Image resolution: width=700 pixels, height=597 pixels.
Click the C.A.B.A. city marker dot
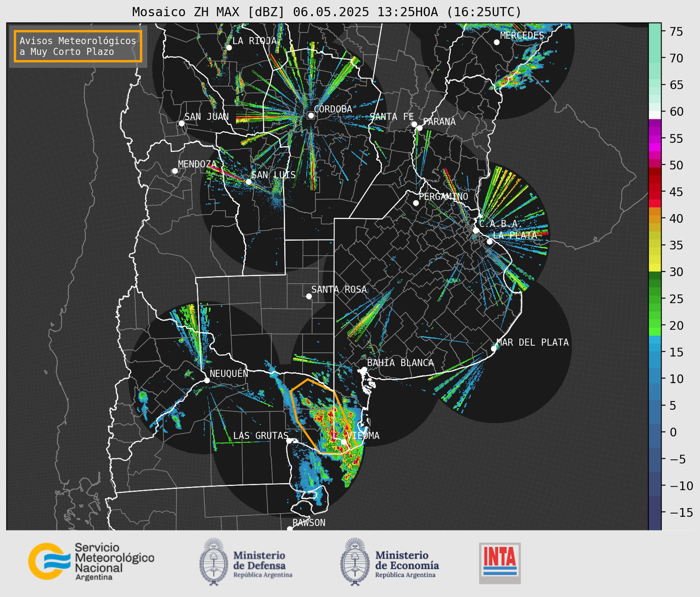pos(476,230)
